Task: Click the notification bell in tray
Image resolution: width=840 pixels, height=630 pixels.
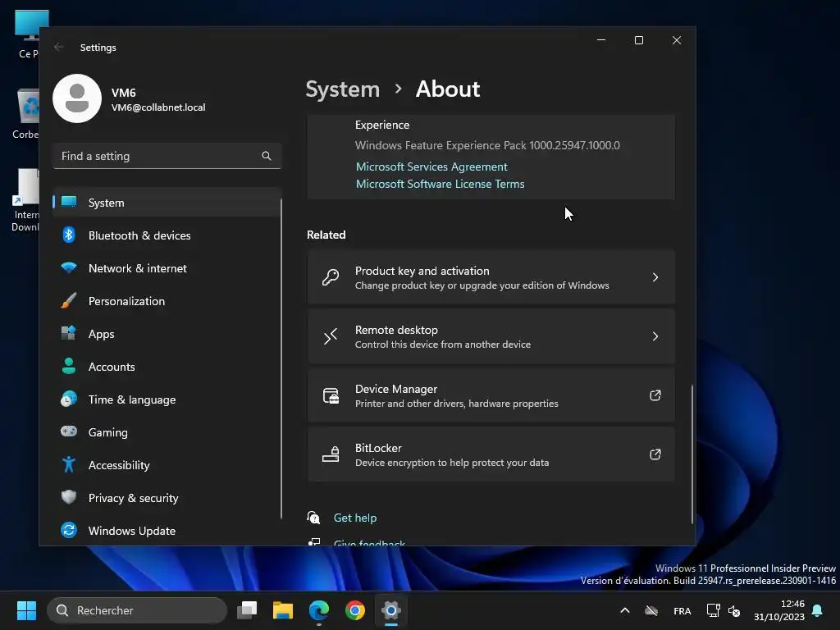Action: pos(818,610)
